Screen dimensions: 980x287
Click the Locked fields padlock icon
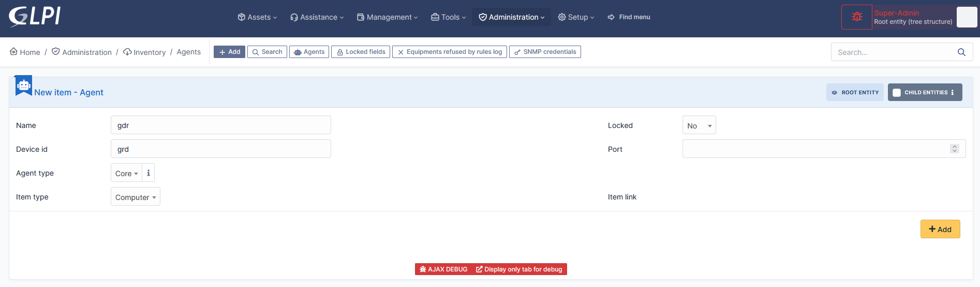tap(340, 52)
